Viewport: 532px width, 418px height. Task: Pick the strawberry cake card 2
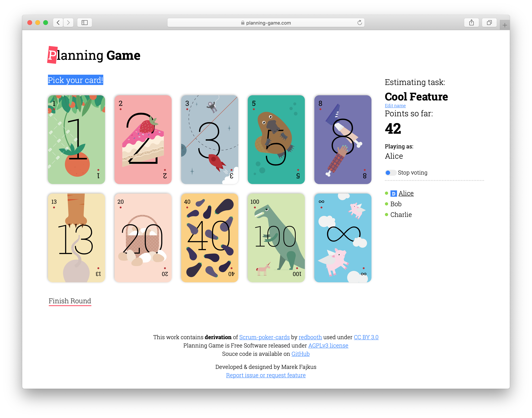[143, 139]
